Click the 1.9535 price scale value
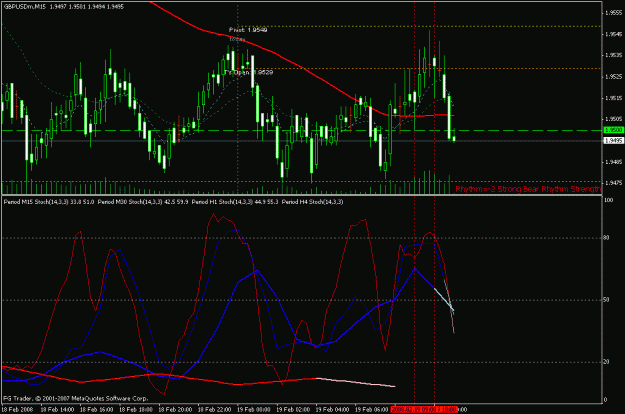This screenshot has width=625, height=414. pos(613,55)
